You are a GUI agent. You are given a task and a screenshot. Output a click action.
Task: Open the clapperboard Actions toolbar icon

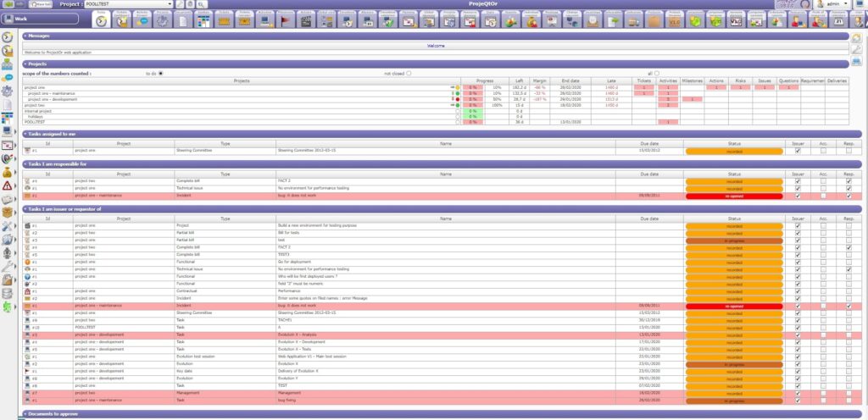click(x=305, y=20)
